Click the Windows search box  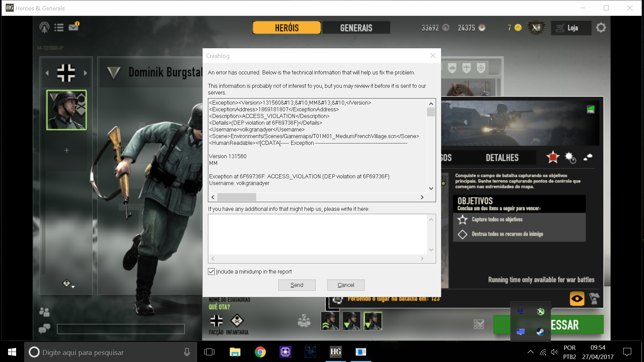coord(111,352)
